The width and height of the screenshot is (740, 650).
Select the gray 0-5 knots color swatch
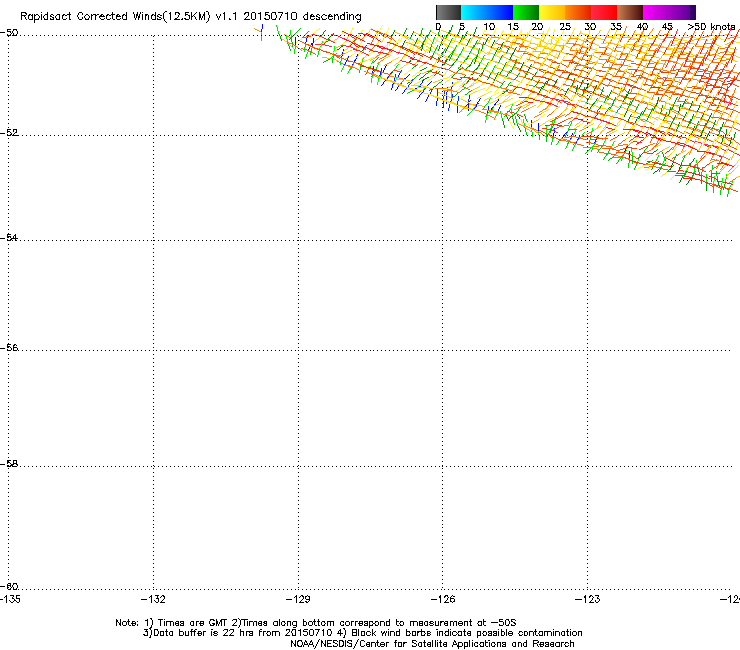pos(448,12)
